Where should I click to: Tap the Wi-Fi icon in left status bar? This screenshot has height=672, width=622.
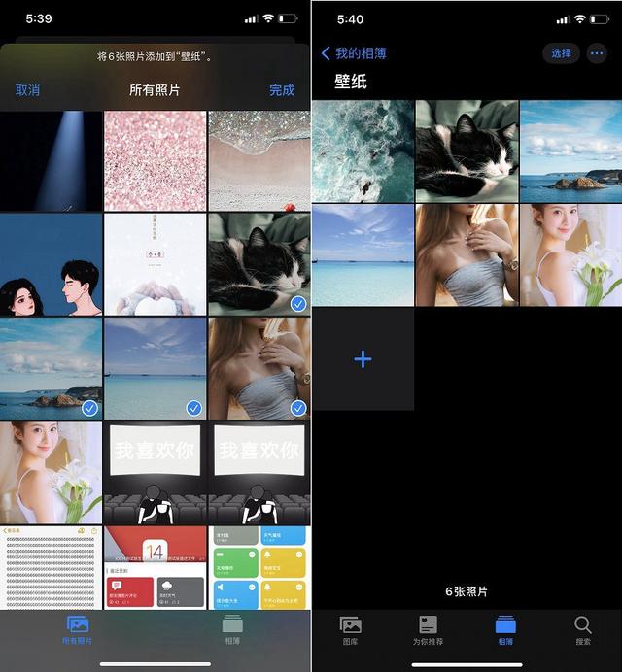[268, 18]
